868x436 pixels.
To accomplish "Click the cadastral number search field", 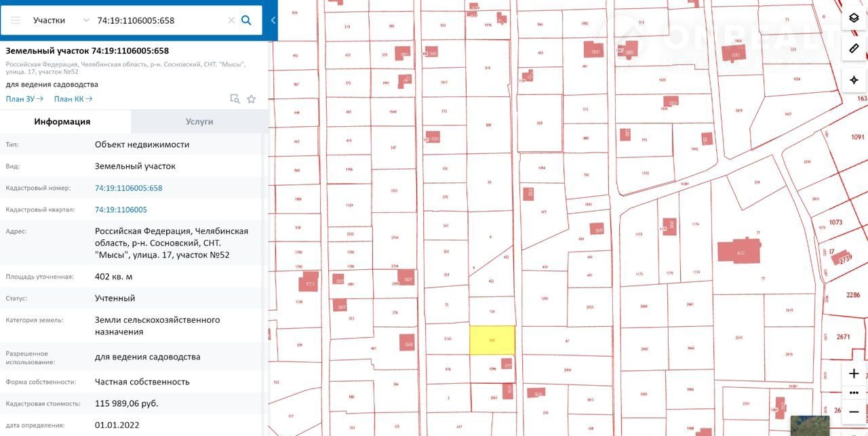I will [159, 20].
